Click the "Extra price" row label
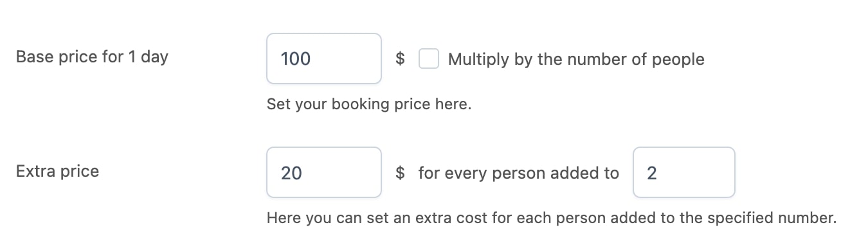 [x=57, y=172]
